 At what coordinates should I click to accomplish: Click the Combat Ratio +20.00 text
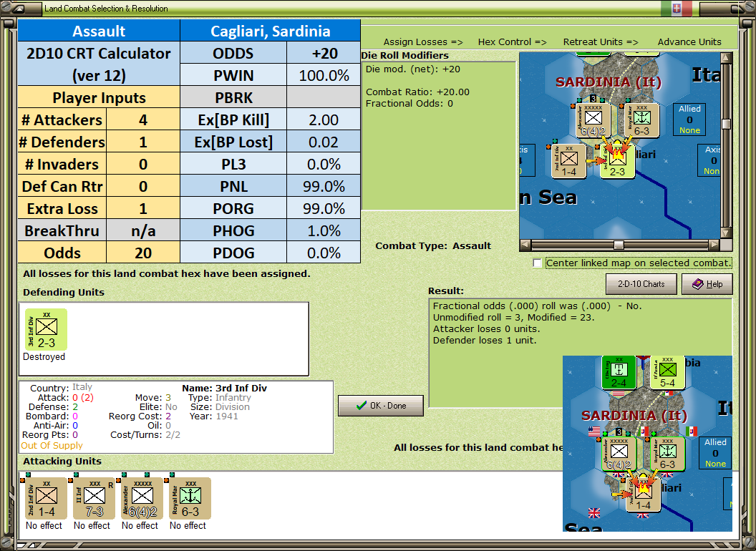(417, 92)
